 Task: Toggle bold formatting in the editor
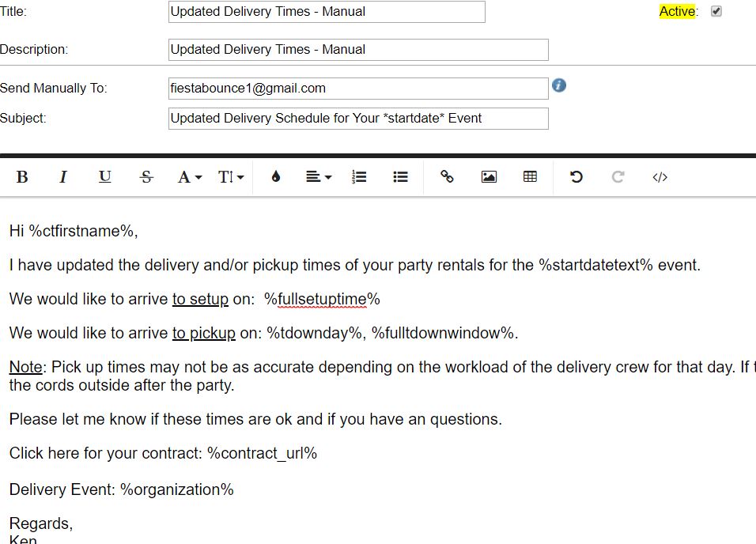[x=22, y=177]
